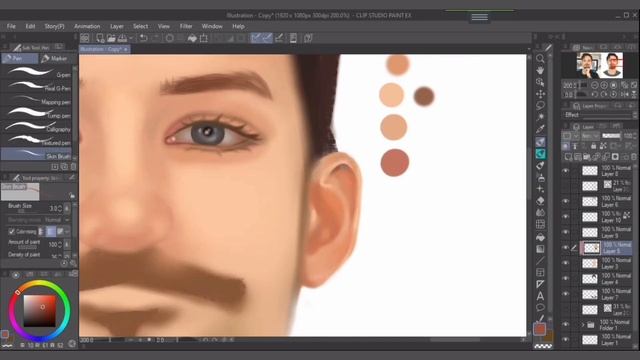Click the Scale/Rotate transform icon
This screenshot has width=640, height=360.
[203, 38]
